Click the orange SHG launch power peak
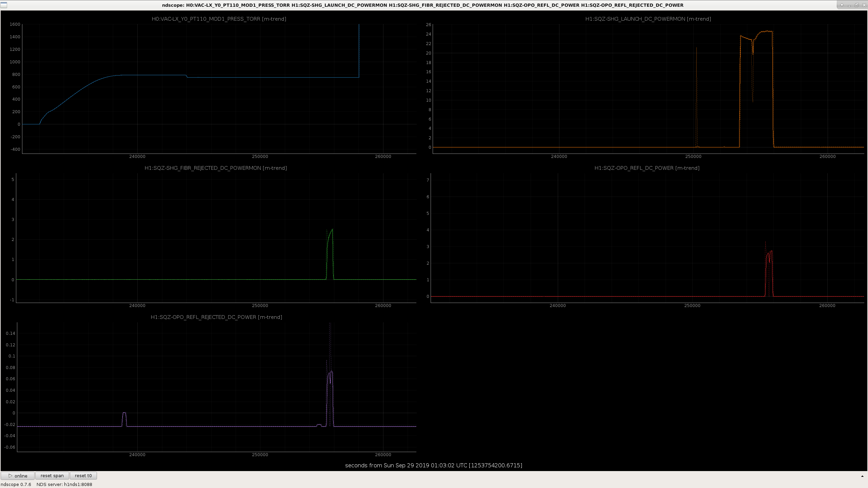 pos(767,32)
